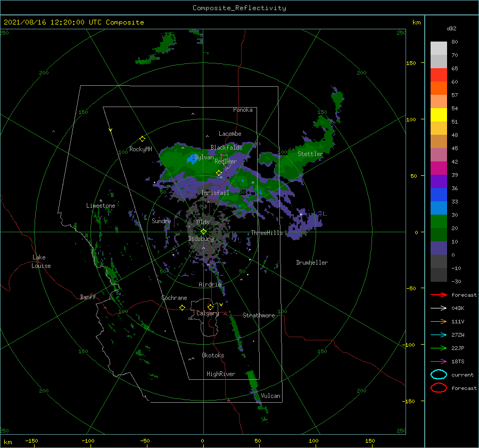This screenshot has width=479, height=448.
Task: Click the Lake Louise label
Action: point(42,262)
